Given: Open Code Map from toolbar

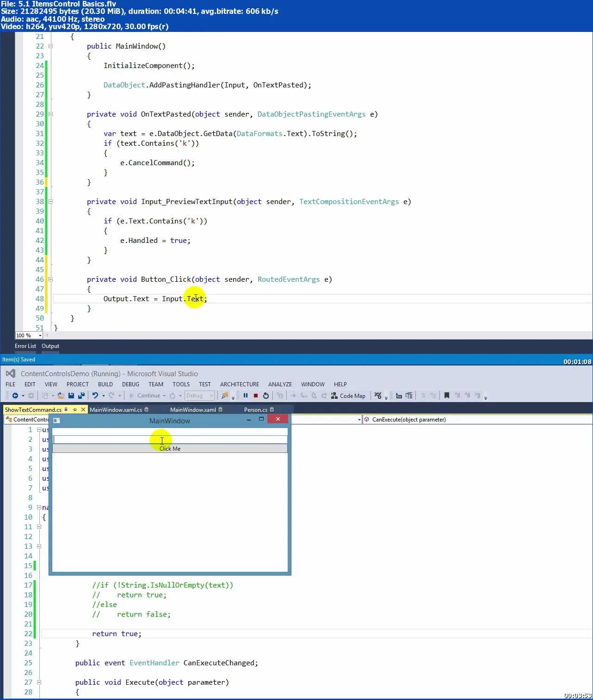Looking at the screenshot, I should pos(348,396).
